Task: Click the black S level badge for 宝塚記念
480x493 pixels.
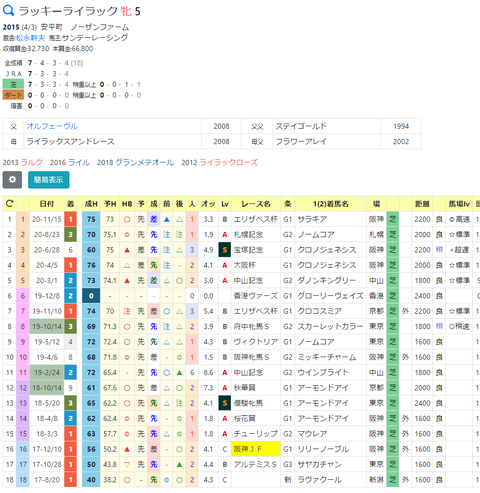Action: [225, 250]
